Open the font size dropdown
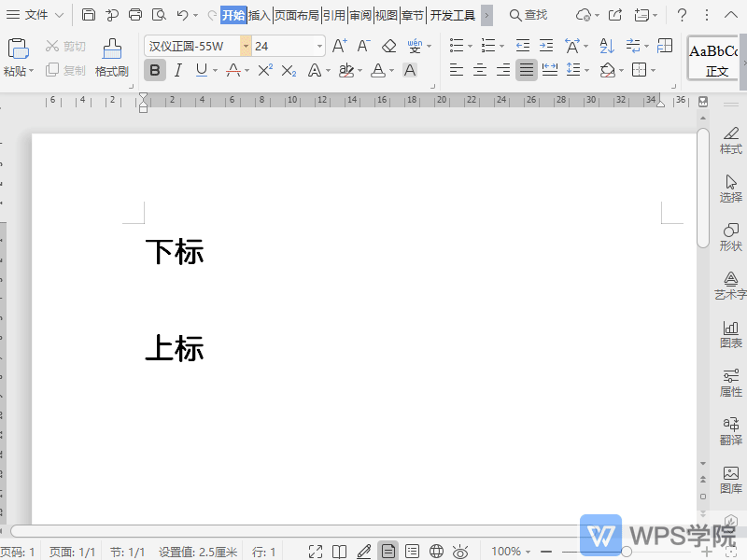747x560 pixels. point(318,45)
